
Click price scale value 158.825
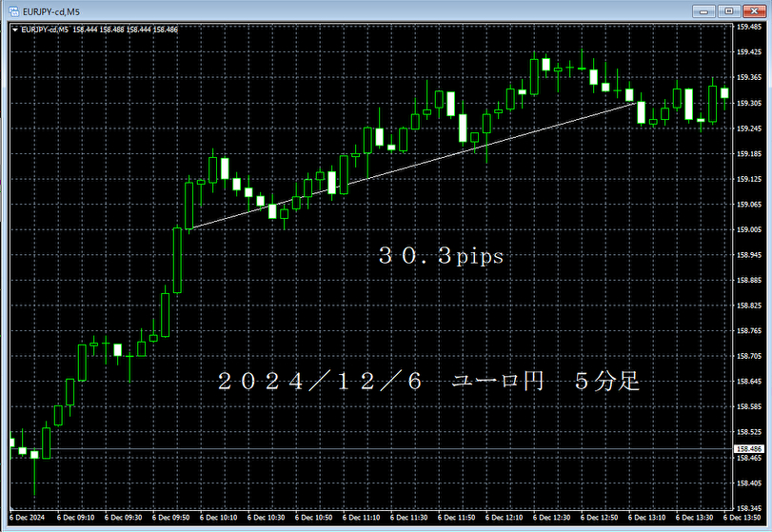[x=749, y=305]
